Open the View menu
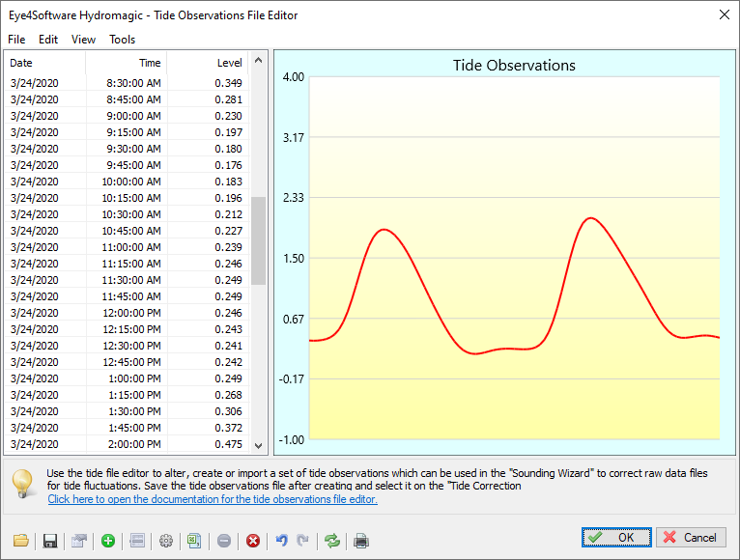This screenshot has height=560, width=740. 83,40
